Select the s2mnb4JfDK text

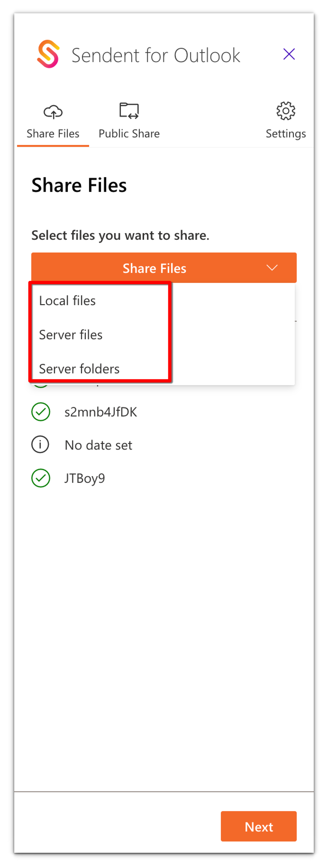(x=101, y=412)
